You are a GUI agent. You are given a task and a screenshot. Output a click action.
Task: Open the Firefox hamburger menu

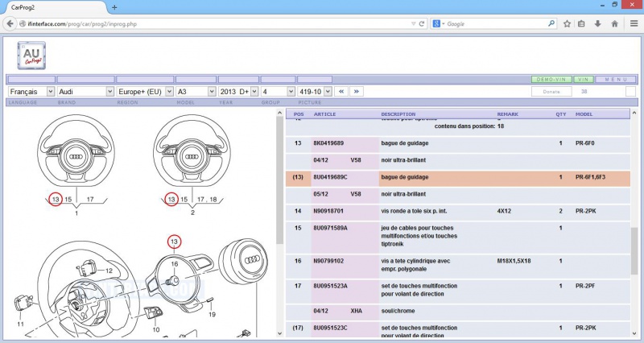pyautogui.click(x=632, y=24)
